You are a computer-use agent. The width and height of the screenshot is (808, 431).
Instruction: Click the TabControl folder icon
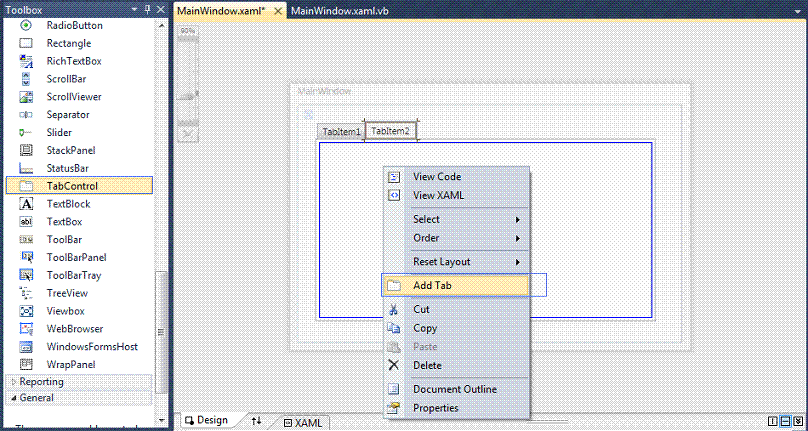pos(26,186)
